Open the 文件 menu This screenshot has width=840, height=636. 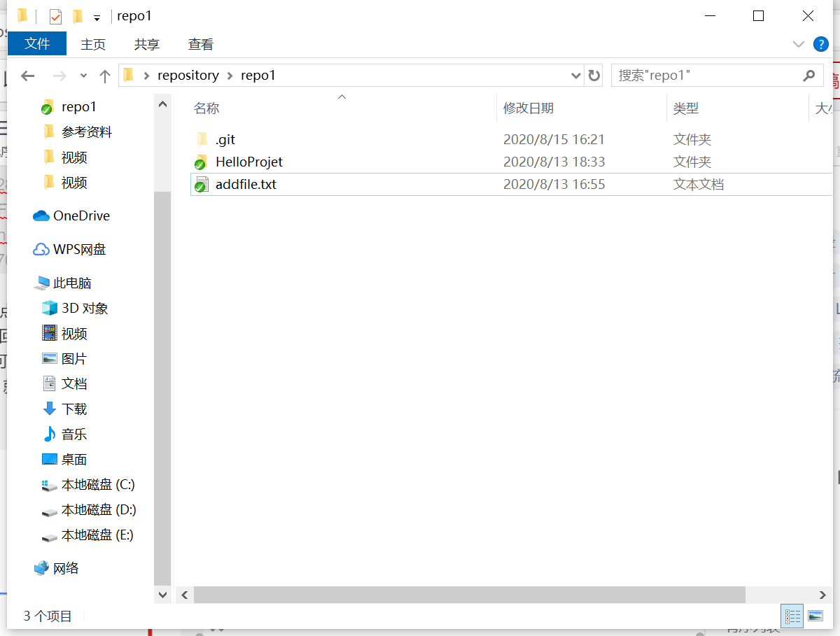click(x=36, y=44)
